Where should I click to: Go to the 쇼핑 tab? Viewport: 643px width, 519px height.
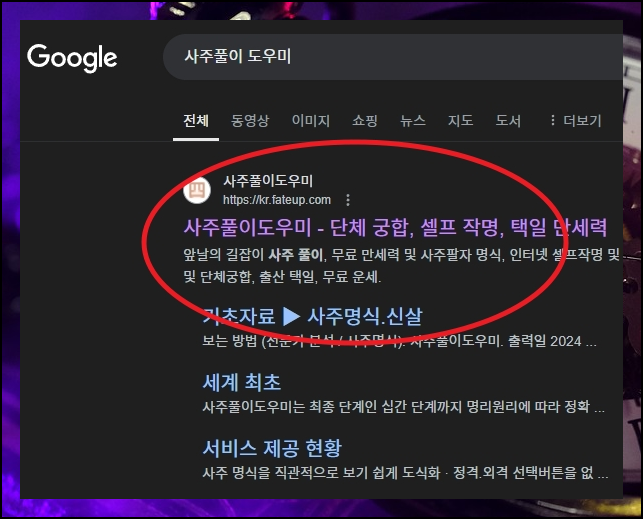click(x=365, y=121)
